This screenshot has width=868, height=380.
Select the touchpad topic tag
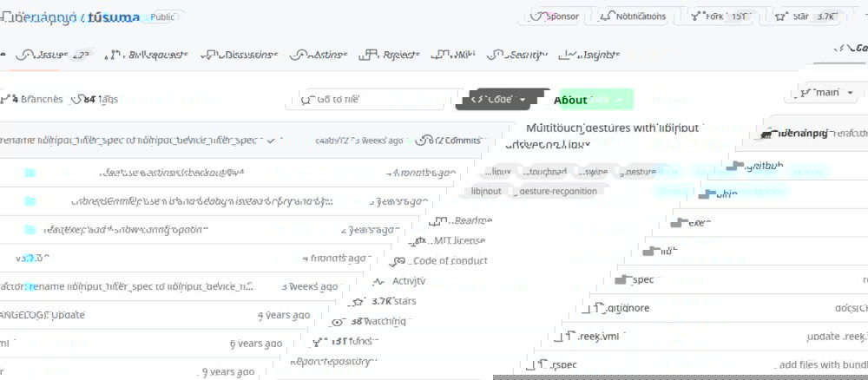click(x=545, y=172)
